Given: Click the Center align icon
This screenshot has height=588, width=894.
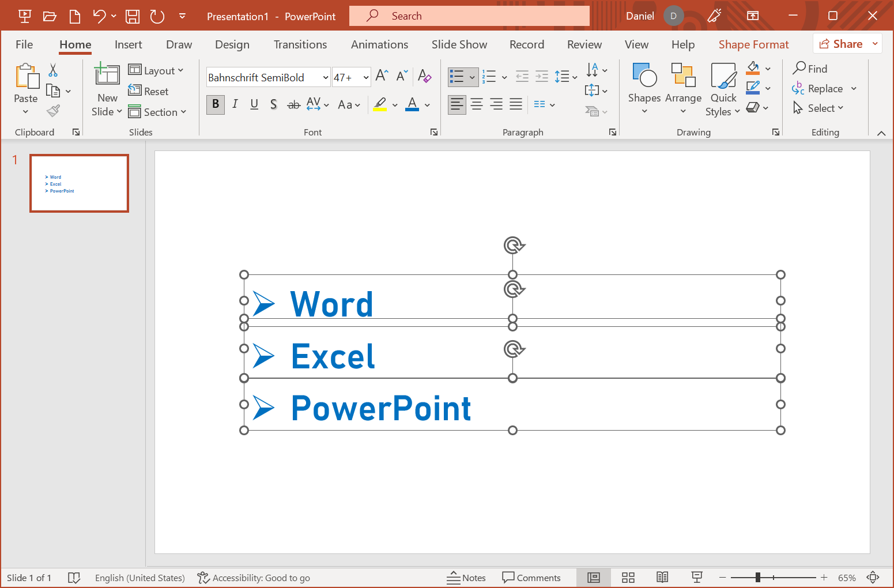Looking at the screenshot, I should coord(477,104).
